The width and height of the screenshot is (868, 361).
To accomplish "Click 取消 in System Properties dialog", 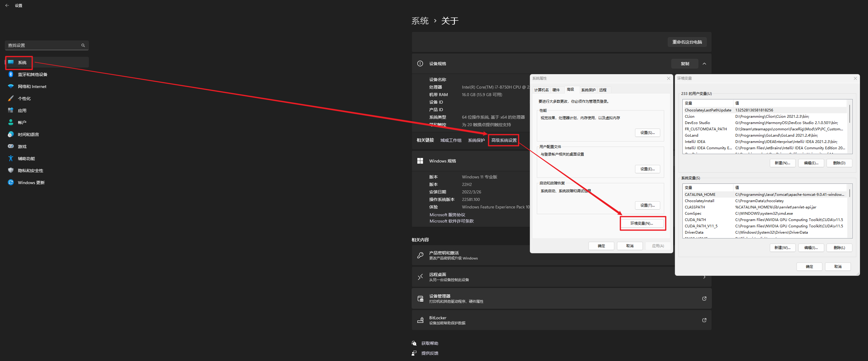I will point(629,246).
